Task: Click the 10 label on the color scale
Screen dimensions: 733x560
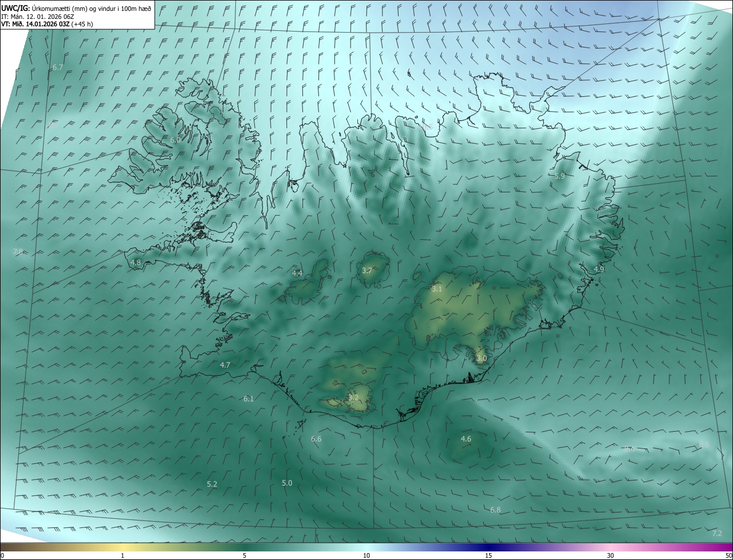Action: [366, 555]
